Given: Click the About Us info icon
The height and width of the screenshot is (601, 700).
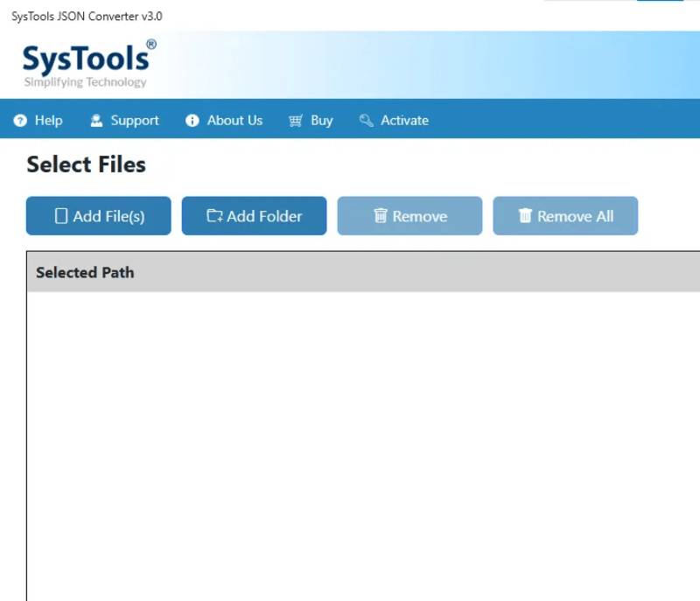Looking at the screenshot, I should 192,121.
